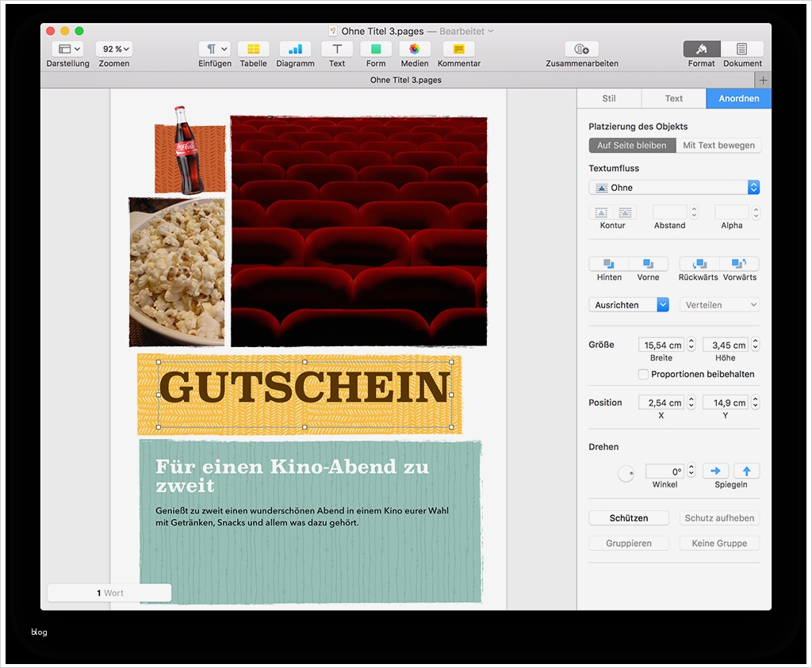The image size is (812, 668).
Task: Click the Schützen button
Action: 629,517
